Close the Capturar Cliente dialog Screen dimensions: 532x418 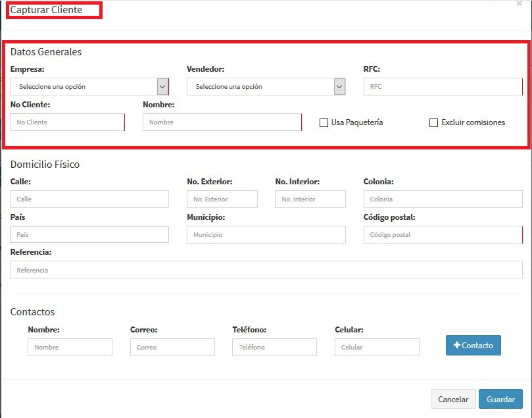pos(519,3)
